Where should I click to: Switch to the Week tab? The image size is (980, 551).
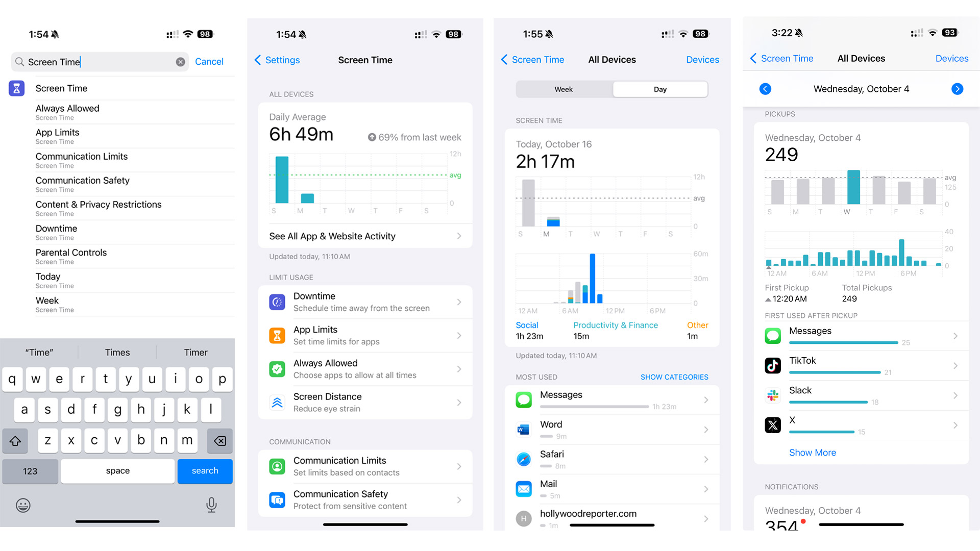[x=563, y=89]
